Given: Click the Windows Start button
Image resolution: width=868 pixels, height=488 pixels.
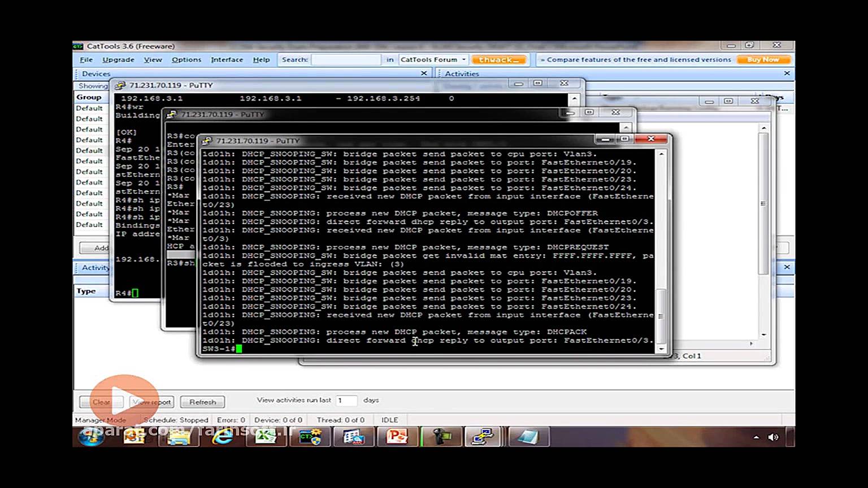Looking at the screenshot, I should pos(90,437).
